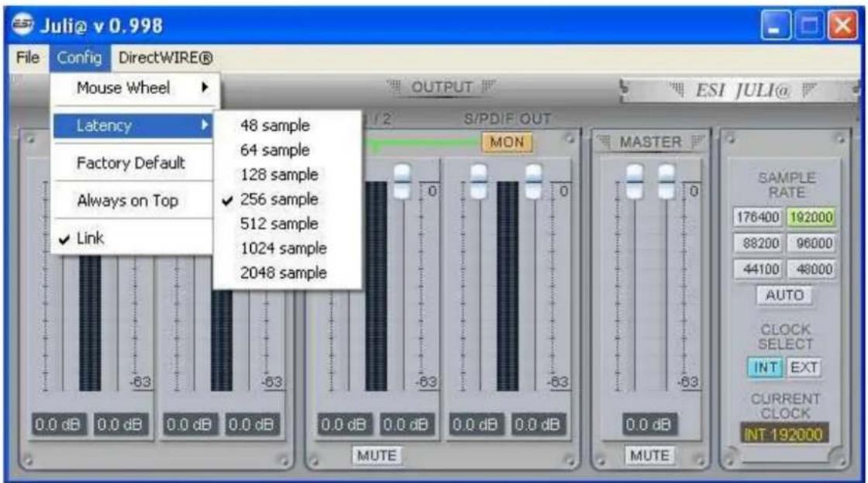Click the OUTPUT section header
Screen dimensions: 868x483
click(442, 88)
